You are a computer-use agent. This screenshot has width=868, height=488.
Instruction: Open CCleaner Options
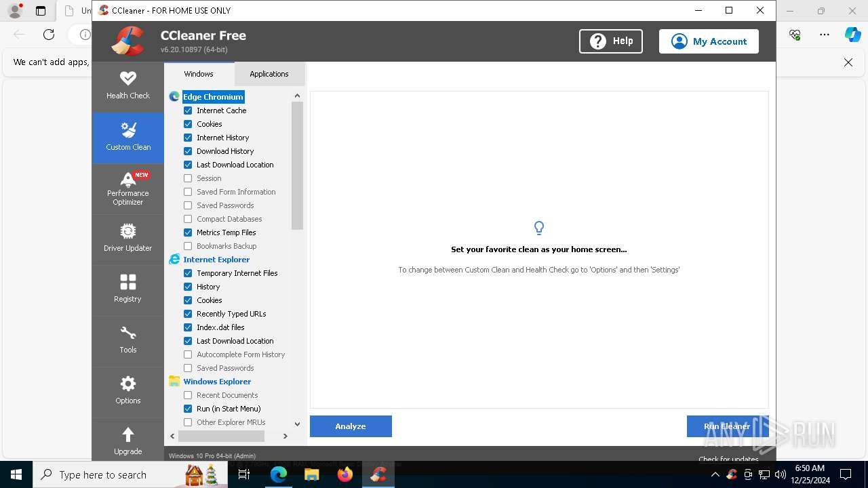pyautogui.click(x=128, y=392)
